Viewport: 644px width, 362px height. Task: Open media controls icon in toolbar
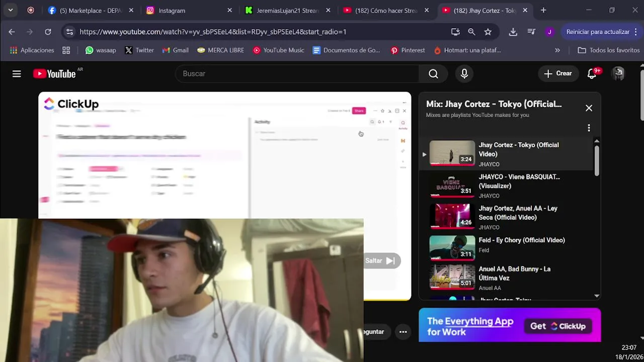pos(531,32)
